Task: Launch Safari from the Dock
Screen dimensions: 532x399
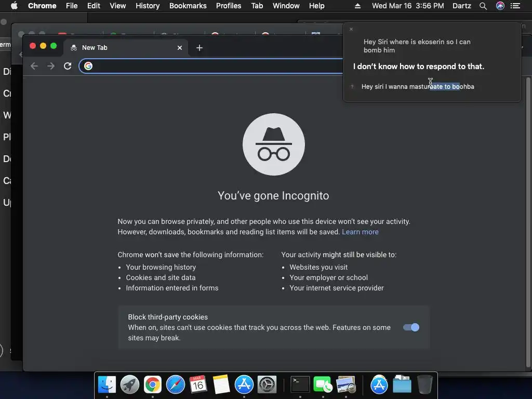Action: tap(176, 384)
